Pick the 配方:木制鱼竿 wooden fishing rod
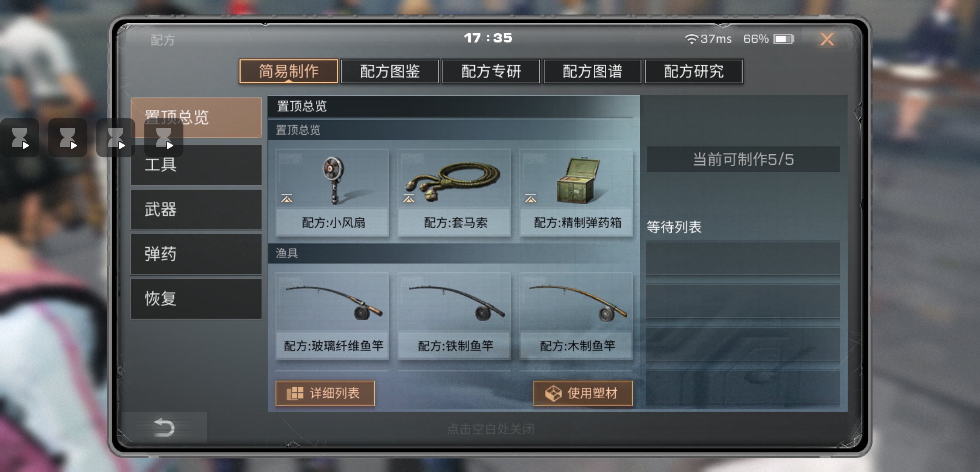Image resolution: width=980 pixels, height=472 pixels. tap(576, 316)
